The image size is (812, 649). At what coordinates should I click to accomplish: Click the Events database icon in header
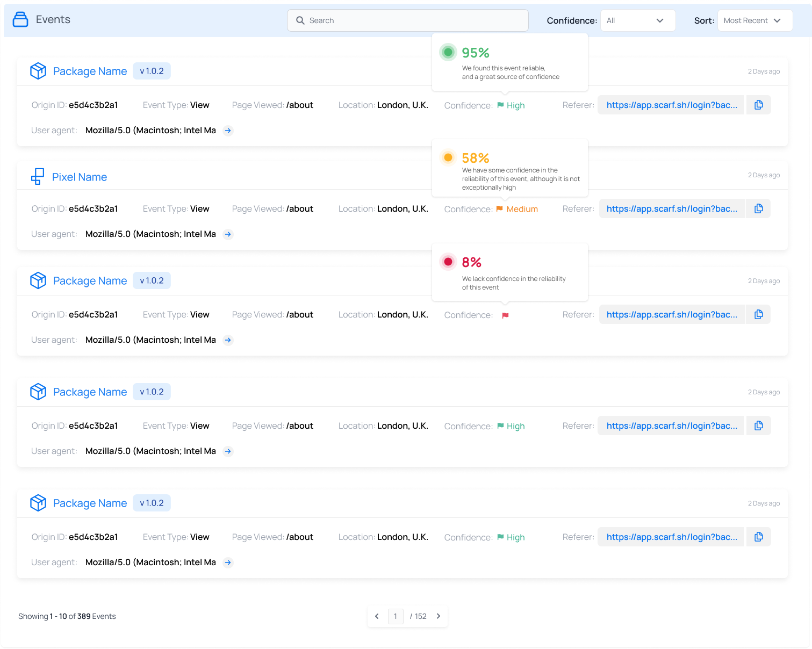click(20, 20)
